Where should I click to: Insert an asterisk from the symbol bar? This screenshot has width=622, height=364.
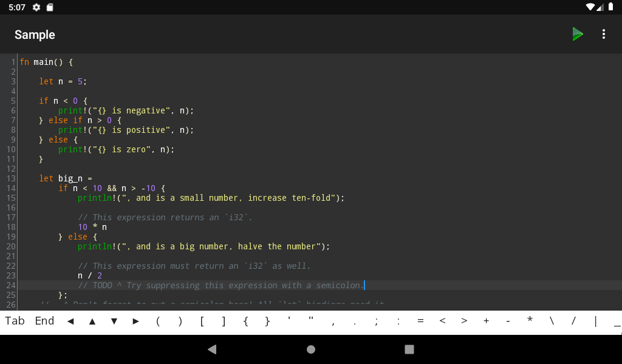point(530,320)
